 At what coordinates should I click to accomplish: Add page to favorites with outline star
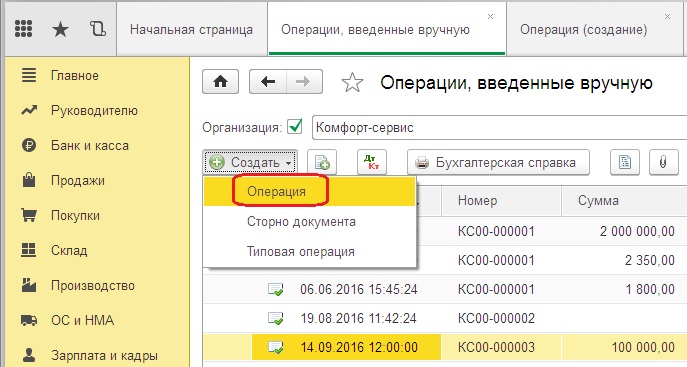pyautogui.click(x=352, y=82)
